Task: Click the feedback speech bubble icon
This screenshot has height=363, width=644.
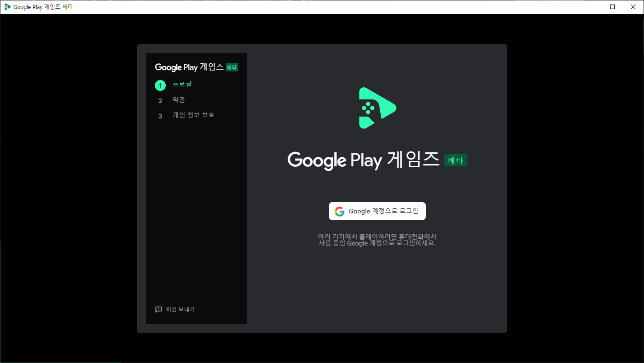Action: click(159, 310)
